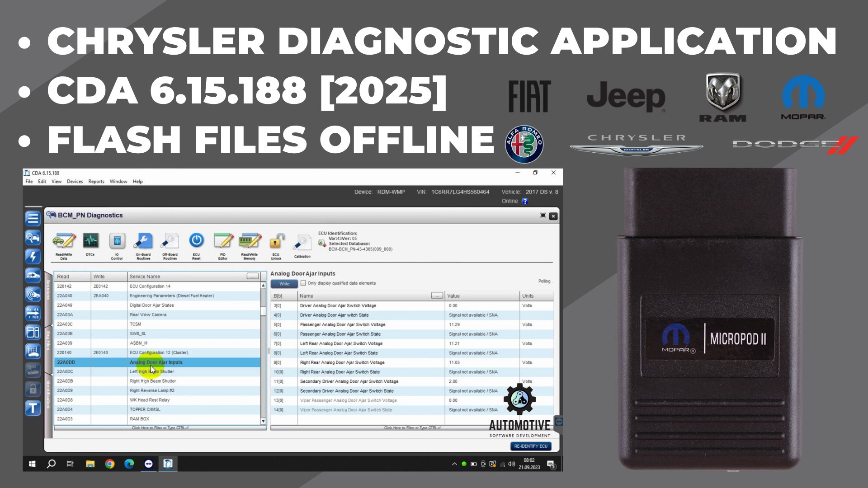Open the Devices menu
Viewport: 868px width, 488px height.
75,182
